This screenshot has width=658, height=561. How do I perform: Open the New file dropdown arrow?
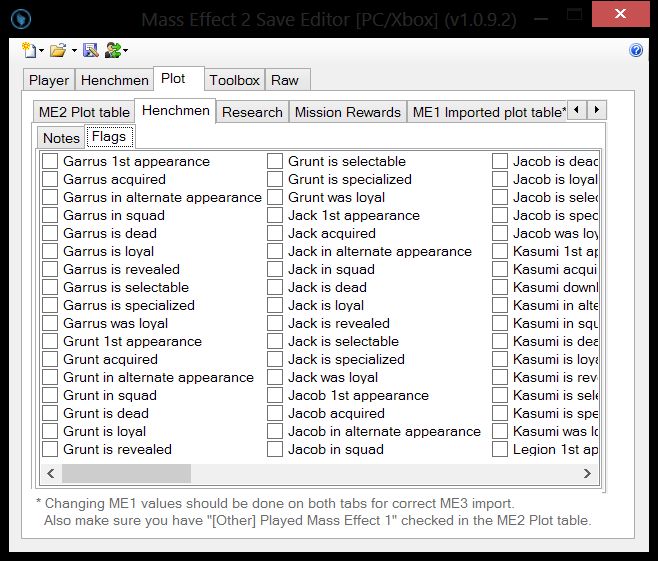(41, 51)
